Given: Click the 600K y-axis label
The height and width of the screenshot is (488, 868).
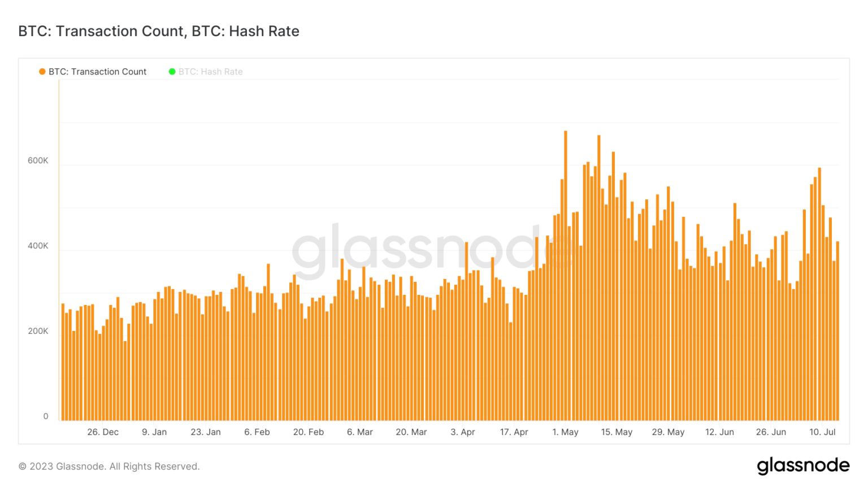Looking at the screenshot, I should tap(38, 160).
